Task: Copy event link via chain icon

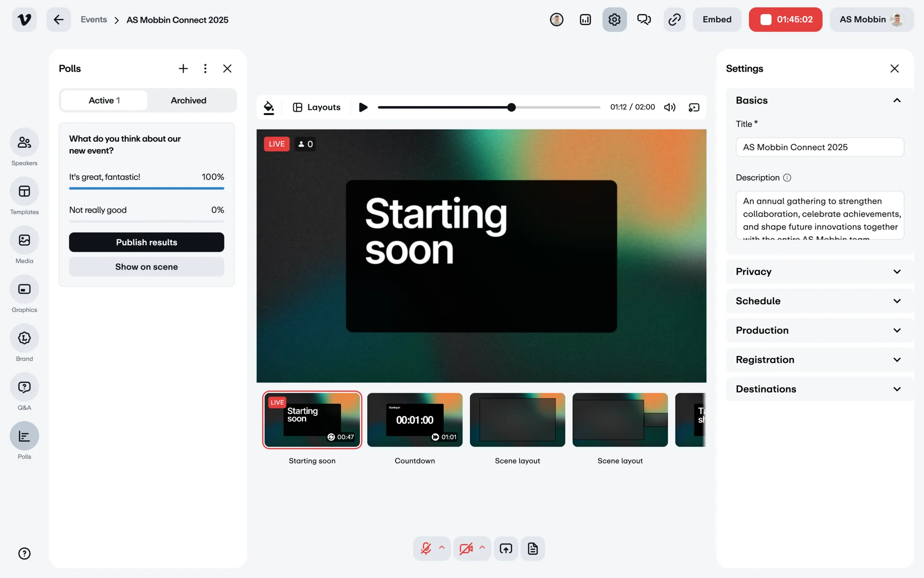Action: 674,20
